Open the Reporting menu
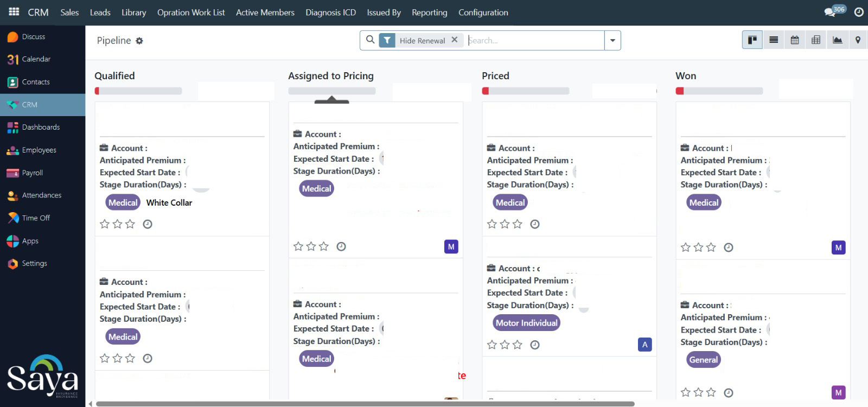 pos(429,12)
